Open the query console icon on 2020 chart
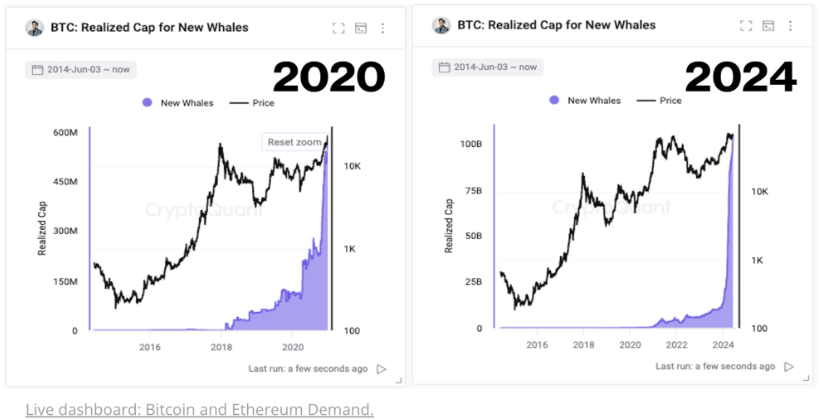The width and height of the screenshot is (822, 420). (x=361, y=28)
